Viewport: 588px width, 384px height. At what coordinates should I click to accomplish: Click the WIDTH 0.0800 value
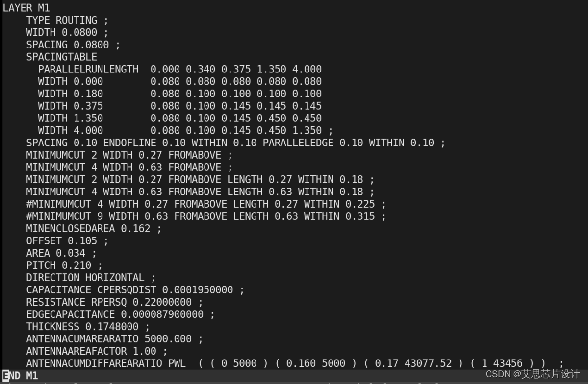point(79,33)
